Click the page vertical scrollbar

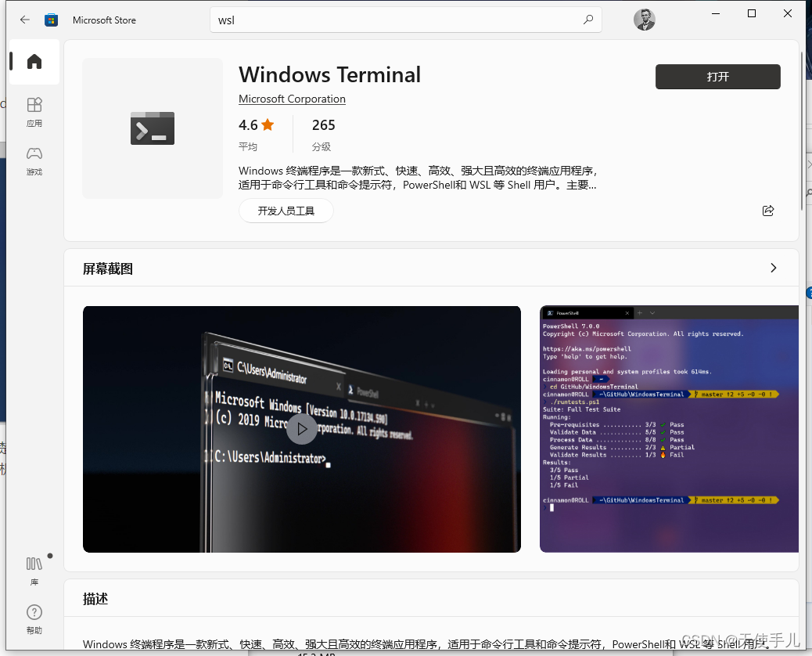[802, 131]
